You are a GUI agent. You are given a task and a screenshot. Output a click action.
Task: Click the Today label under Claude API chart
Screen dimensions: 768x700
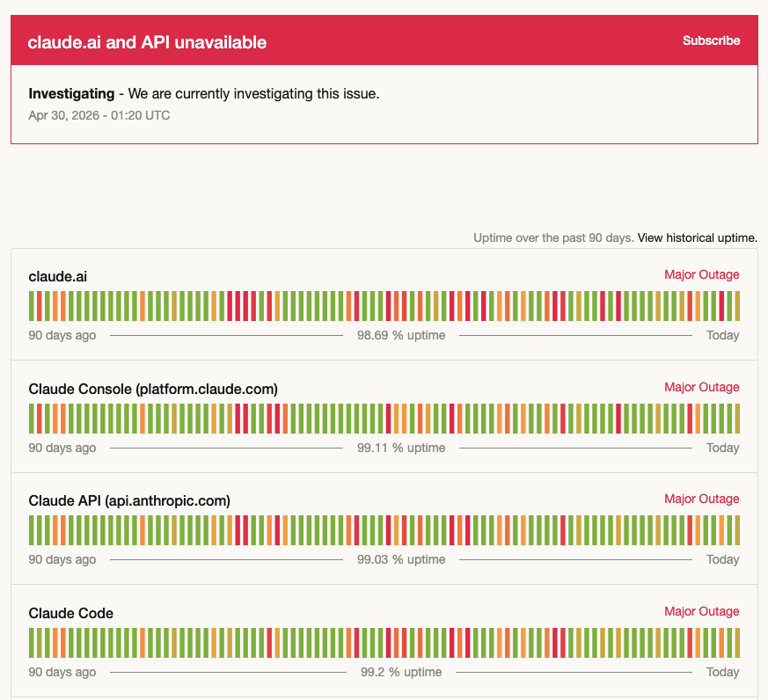click(x=722, y=559)
